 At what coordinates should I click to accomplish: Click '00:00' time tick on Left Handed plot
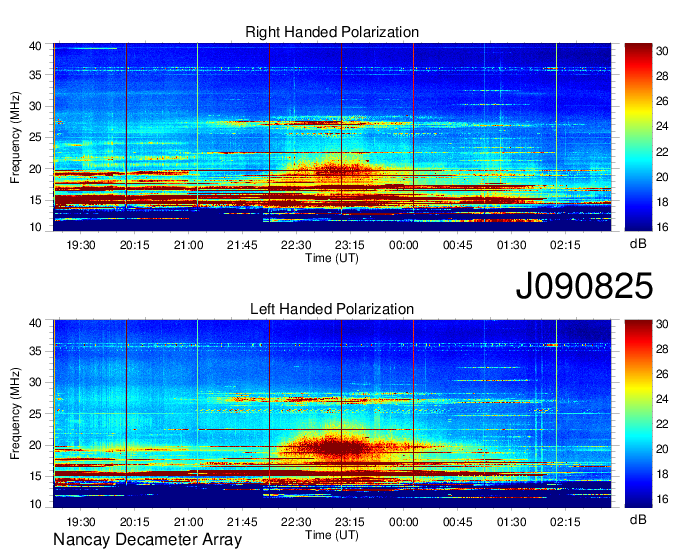[x=403, y=522]
